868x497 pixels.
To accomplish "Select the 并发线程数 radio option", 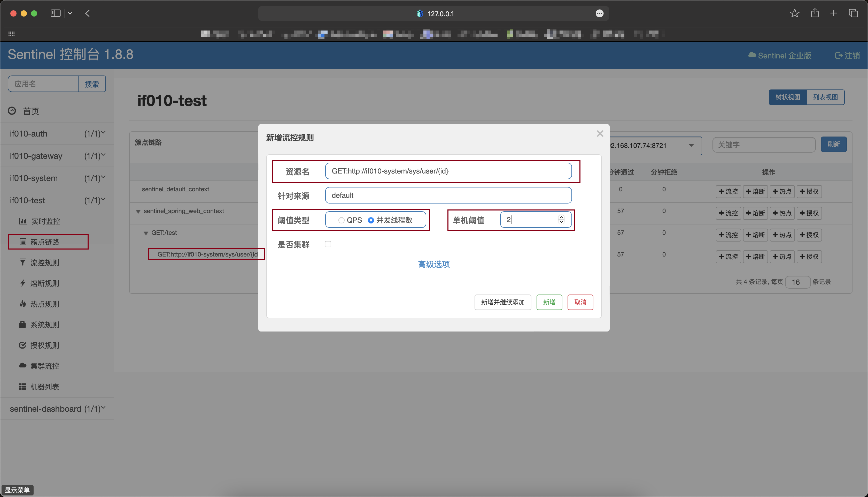I will [x=371, y=220].
